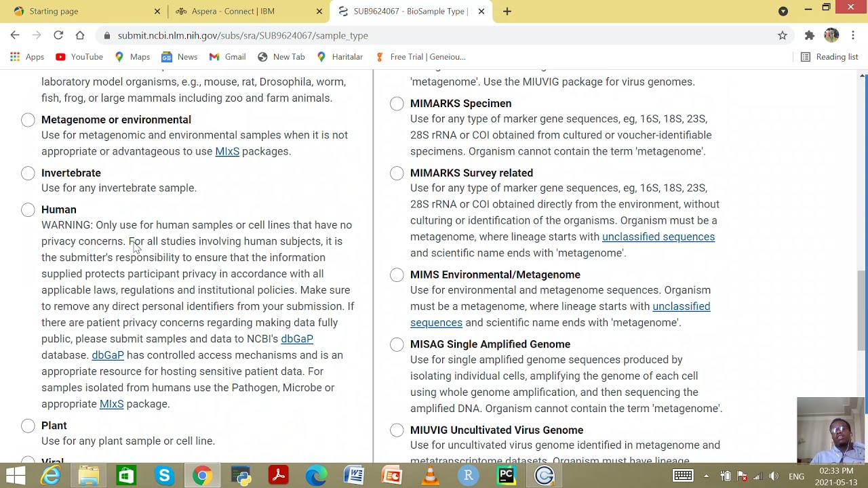This screenshot has width=868, height=488.
Task: Open Chrome three-dot menu
Action: (x=853, y=35)
